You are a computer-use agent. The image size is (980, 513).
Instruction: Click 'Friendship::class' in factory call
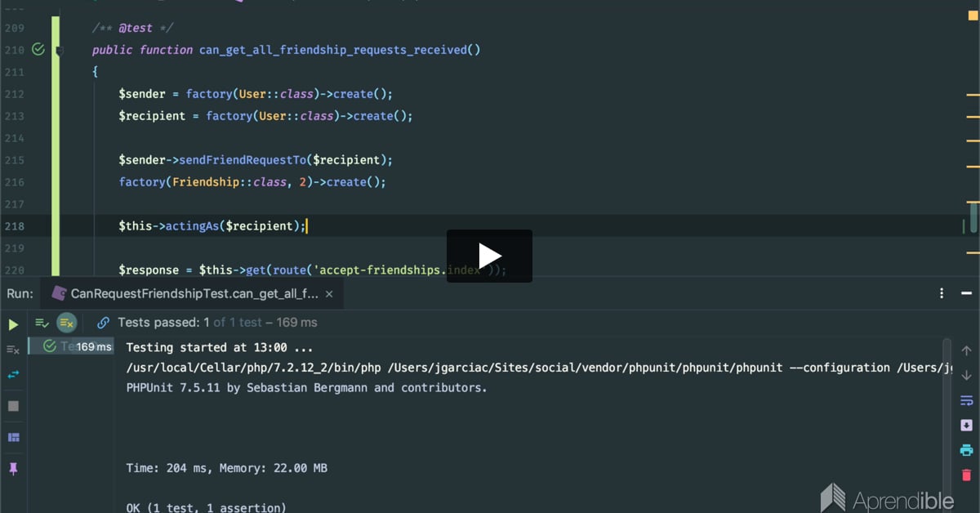click(228, 182)
